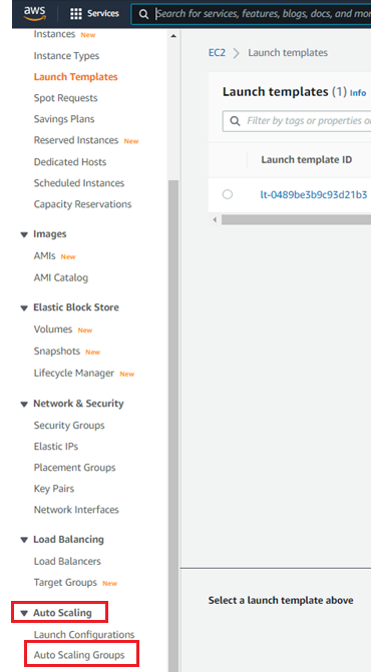
Task: Click the Info link beside Launch templates
Action: 358,93
